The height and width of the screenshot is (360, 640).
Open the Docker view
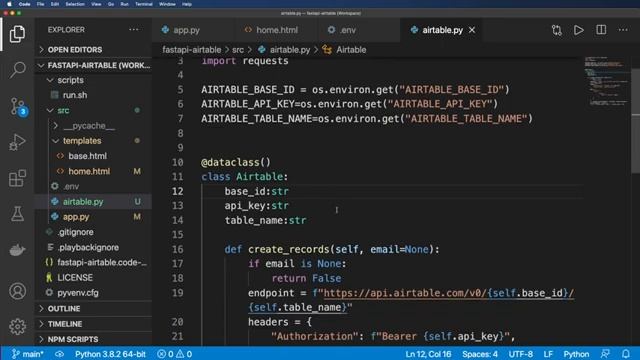click(x=17, y=249)
